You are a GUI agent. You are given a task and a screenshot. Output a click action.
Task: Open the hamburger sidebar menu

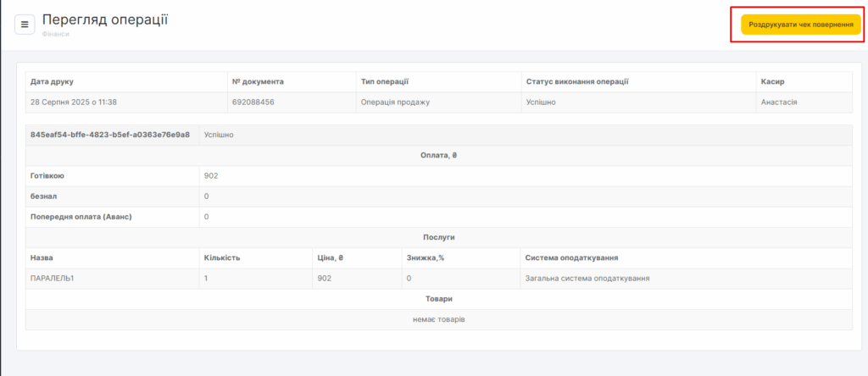pos(25,25)
